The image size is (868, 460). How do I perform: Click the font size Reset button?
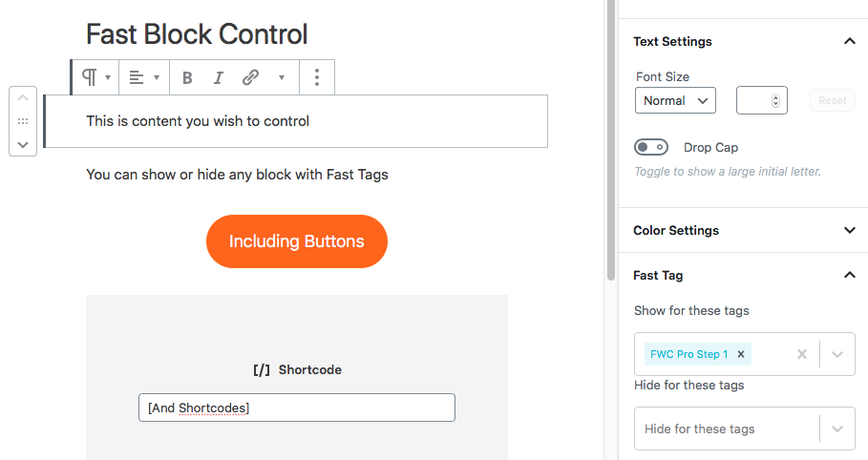832,100
